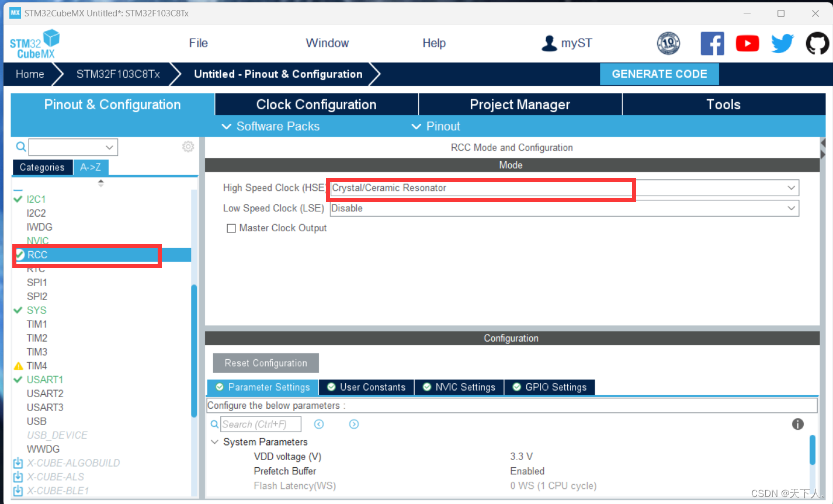The height and width of the screenshot is (504, 833).
Task: Open the Twitter bird icon link
Action: (x=782, y=44)
